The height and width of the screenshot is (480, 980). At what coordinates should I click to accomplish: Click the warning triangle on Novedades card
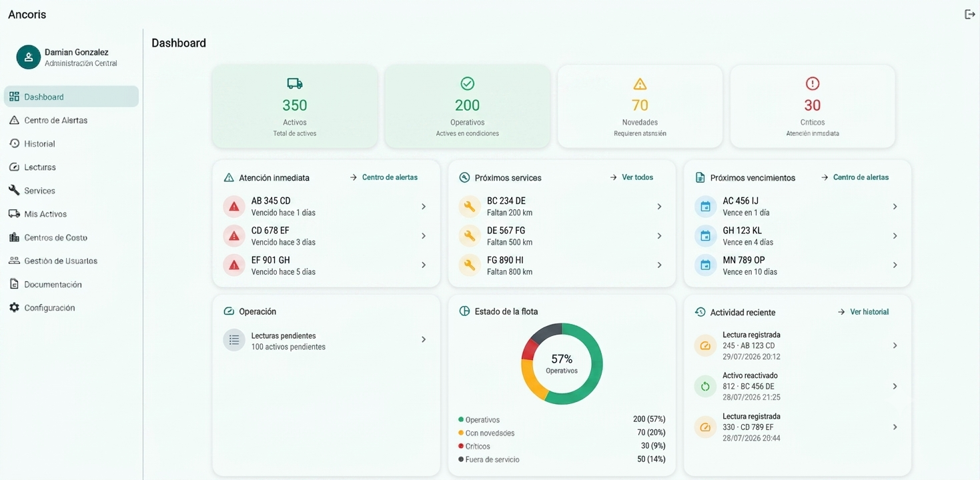point(640,84)
